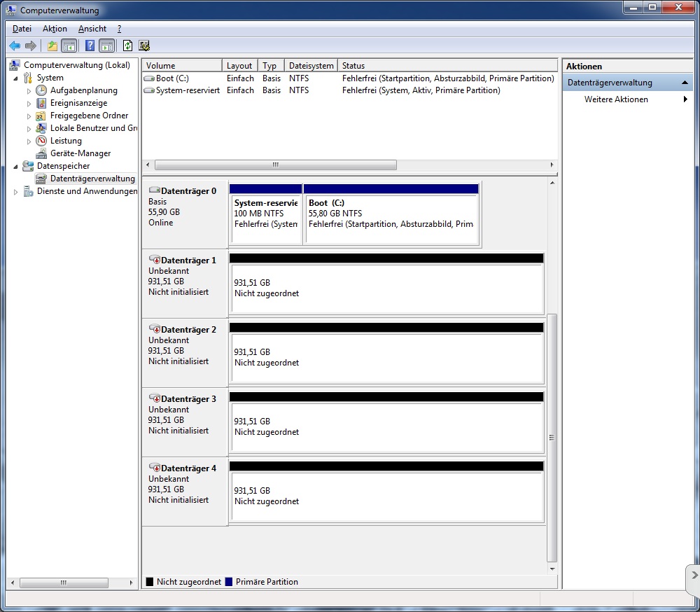Click the Datenspeicher icon
700x612 pixels.
(x=28, y=166)
